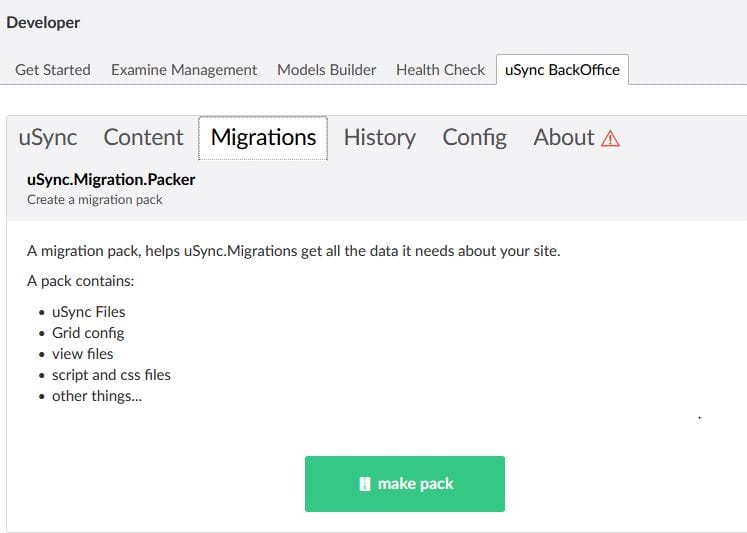
Task: Click the zip file icon on make pack
Action: click(364, 484)
